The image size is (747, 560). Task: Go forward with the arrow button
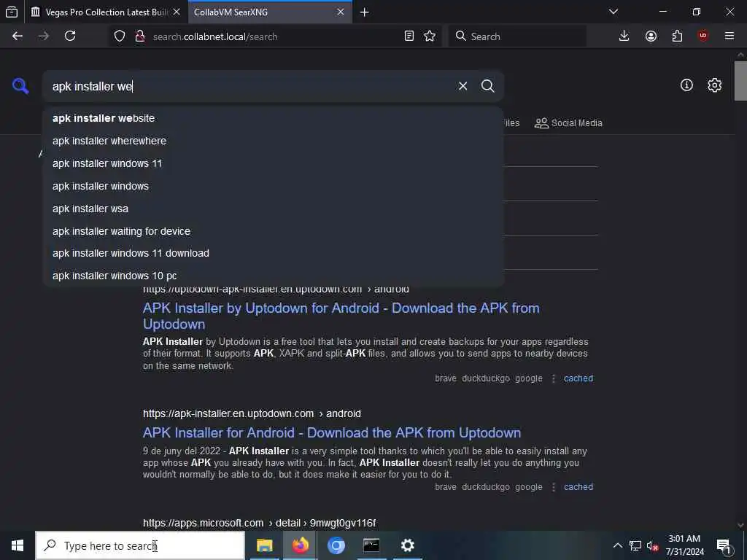[43, 36]
